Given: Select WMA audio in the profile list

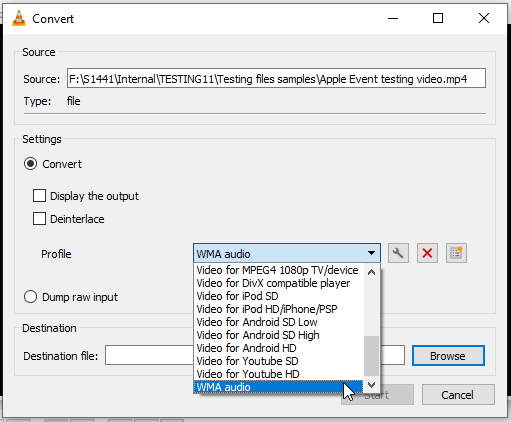Looking at the screenshot, I should (x=278, y=387).
